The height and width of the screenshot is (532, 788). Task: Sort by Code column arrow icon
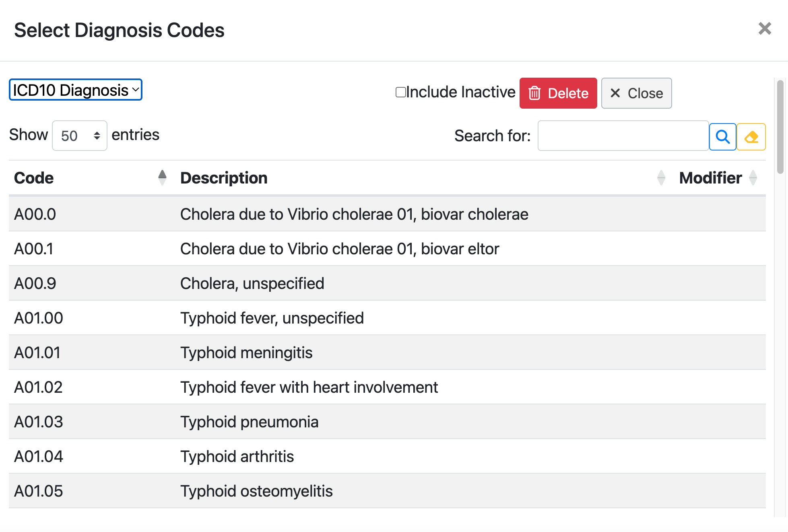162,177
